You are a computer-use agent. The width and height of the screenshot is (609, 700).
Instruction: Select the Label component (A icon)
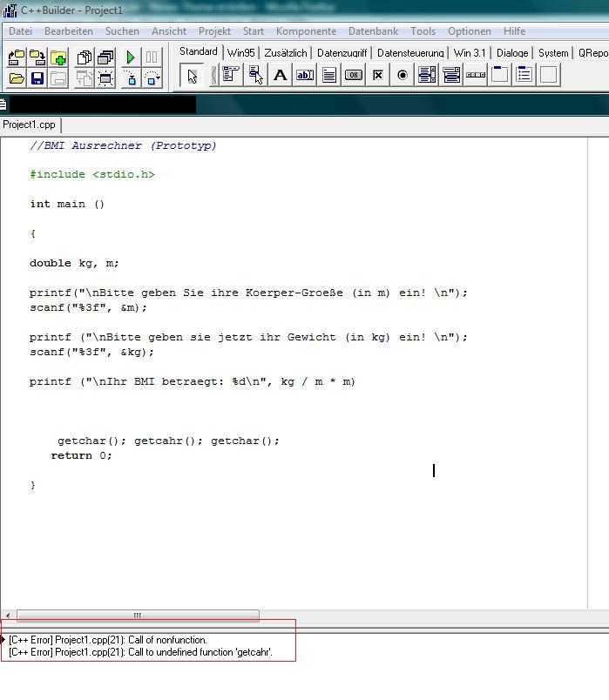tap(281, 75)
